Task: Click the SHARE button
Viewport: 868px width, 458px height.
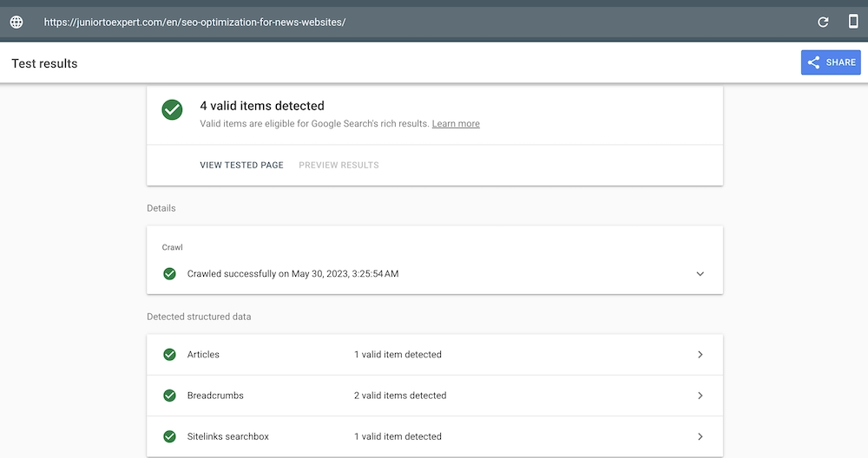Action: (831, 62)
